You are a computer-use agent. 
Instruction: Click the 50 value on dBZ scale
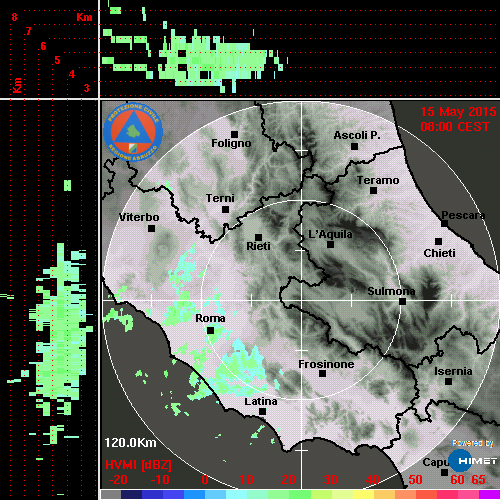[x=415, y=480]
